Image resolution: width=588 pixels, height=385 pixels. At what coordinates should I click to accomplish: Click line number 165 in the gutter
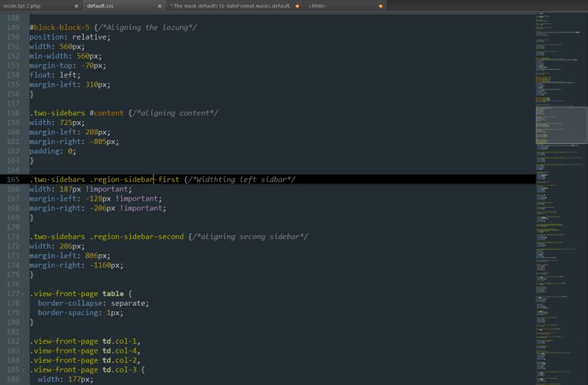coord(13,179)
